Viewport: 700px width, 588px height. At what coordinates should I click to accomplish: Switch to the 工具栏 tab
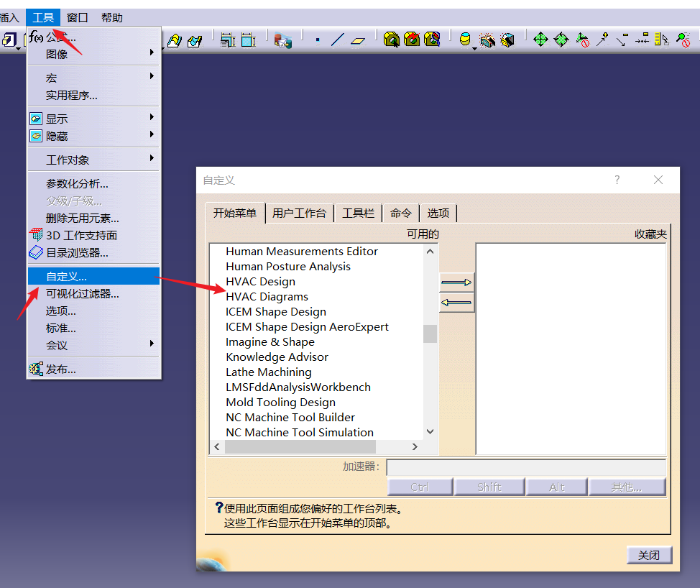coord(358,213)
